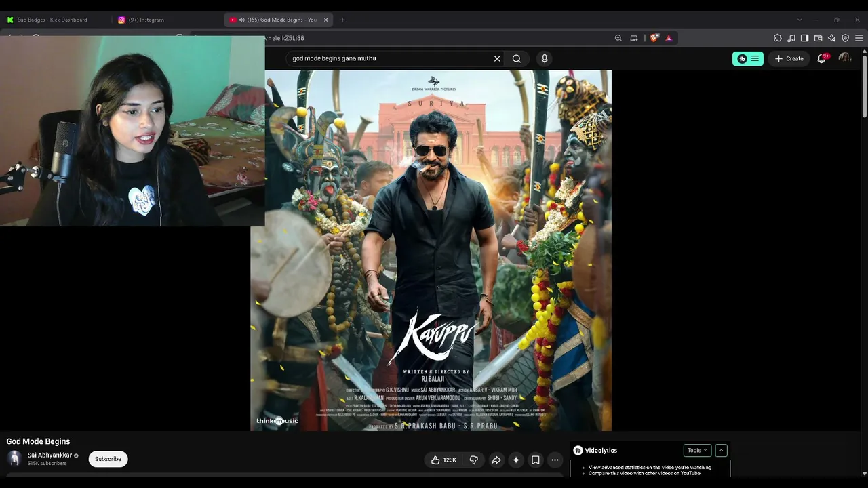Screen dimensions: 868x488
Task: Open Brave Rewards triangle icon
Action: click(669, 38)
